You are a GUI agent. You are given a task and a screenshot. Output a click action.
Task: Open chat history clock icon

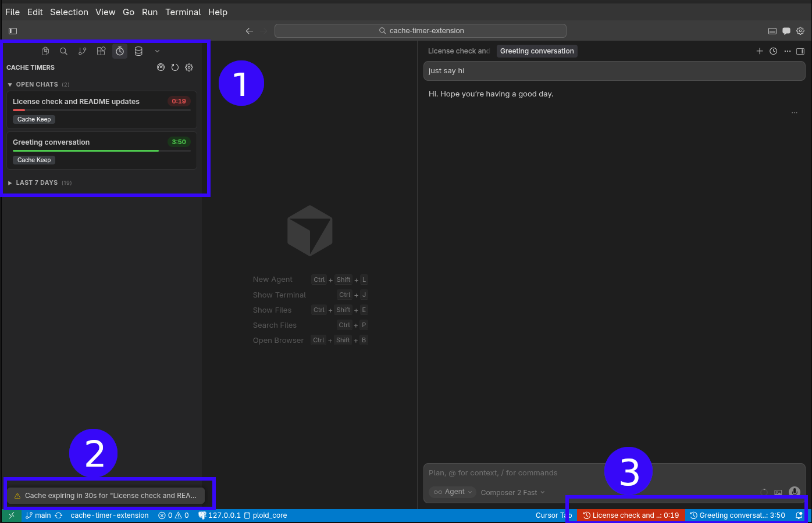coord(774,51)
